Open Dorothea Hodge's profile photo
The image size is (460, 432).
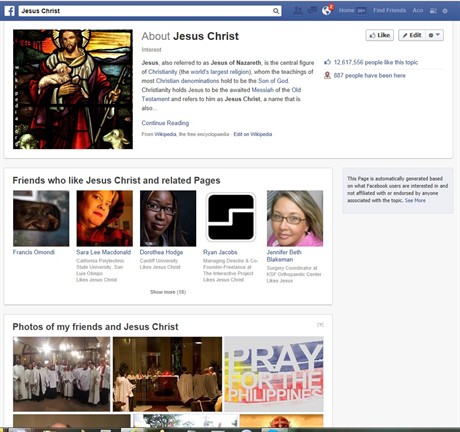pyautogui.click(x=168, y=218)
